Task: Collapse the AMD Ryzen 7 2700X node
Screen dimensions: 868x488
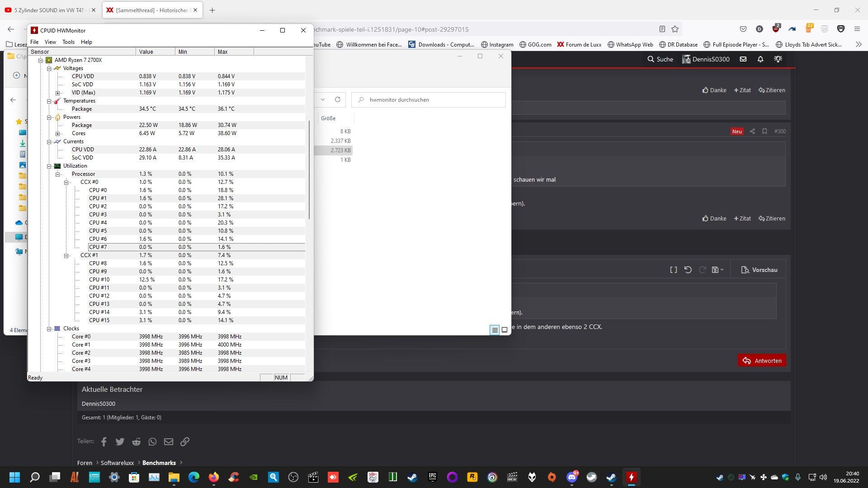Action: tap(40, 60)
